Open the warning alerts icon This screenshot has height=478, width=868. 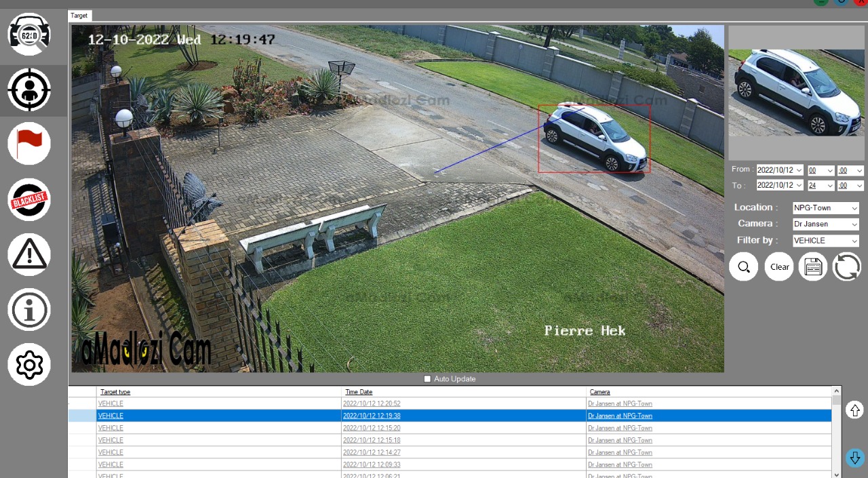tap(29, 254)
